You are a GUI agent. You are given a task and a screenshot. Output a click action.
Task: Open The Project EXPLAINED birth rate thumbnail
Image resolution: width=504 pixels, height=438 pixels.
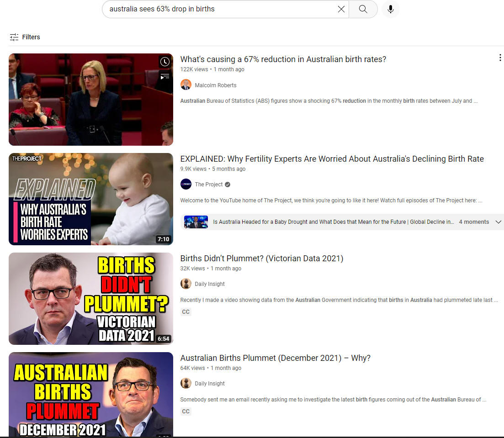91,199
